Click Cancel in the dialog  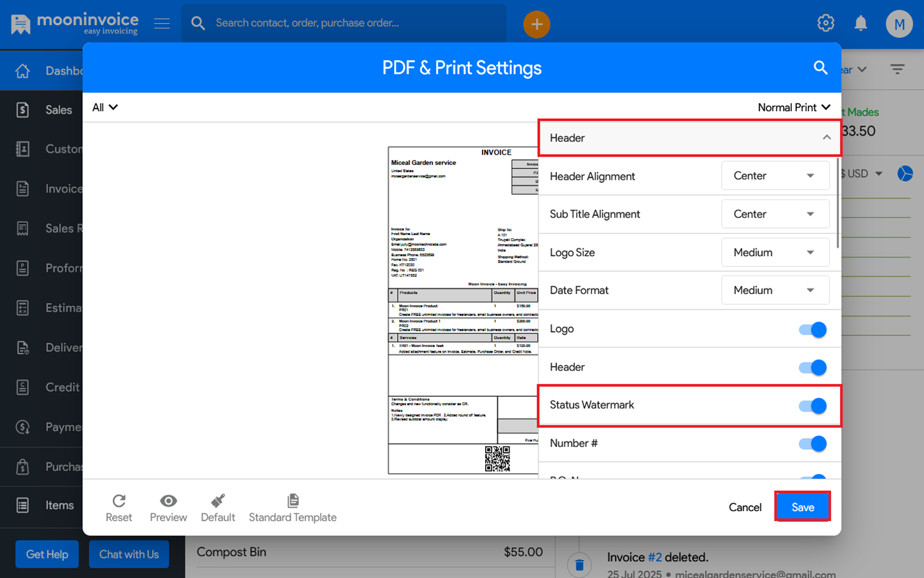pos(745,507)
